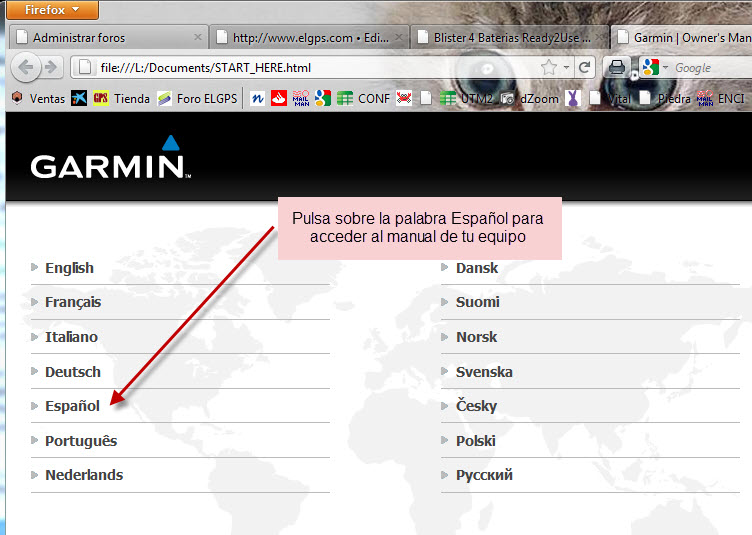This screenshot has width=752, height=535.
Task: Select the Polski language link
Action: [x=475, y=441]
